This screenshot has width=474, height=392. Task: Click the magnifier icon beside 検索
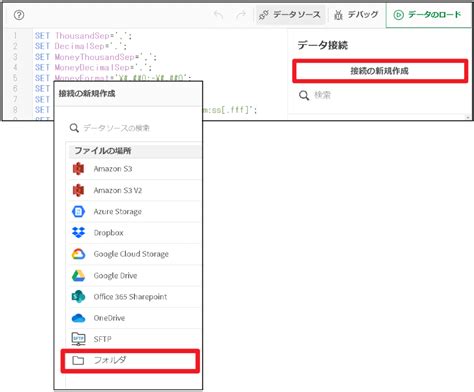(x=304, y=95)
